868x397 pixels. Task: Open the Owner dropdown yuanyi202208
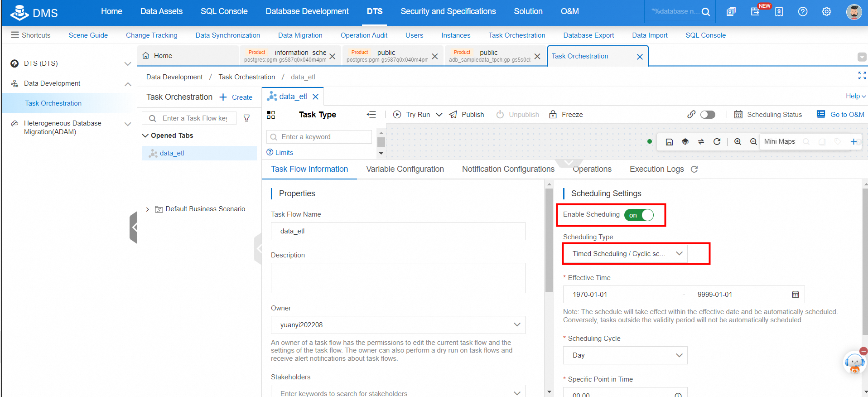[x=398, y=325]
